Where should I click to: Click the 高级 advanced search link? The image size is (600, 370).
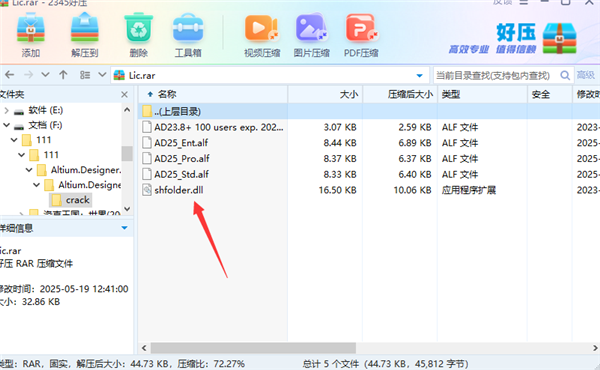pos(586,75)
